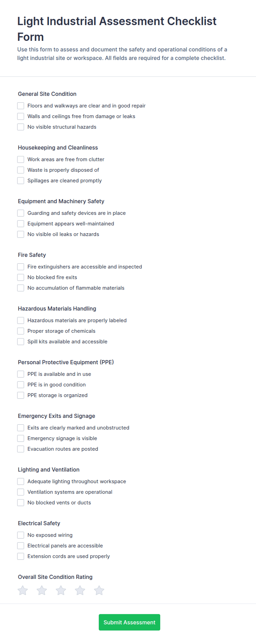This screenshot has width=256, height=644.
Task: Select 'Hazardous materials are properly labeled' checkbox
Action: tap(21, 320)
